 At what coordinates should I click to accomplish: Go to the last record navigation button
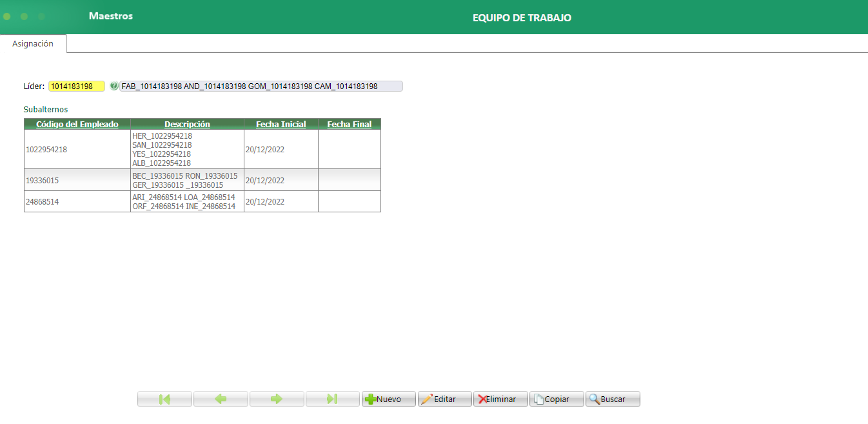[333, 399]
